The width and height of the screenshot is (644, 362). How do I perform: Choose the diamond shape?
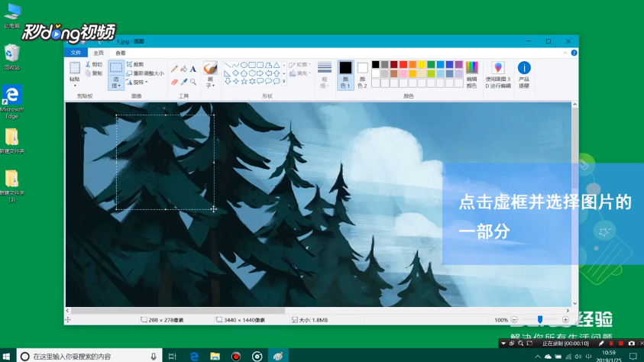pyautogui.click(x=236, y=73)
